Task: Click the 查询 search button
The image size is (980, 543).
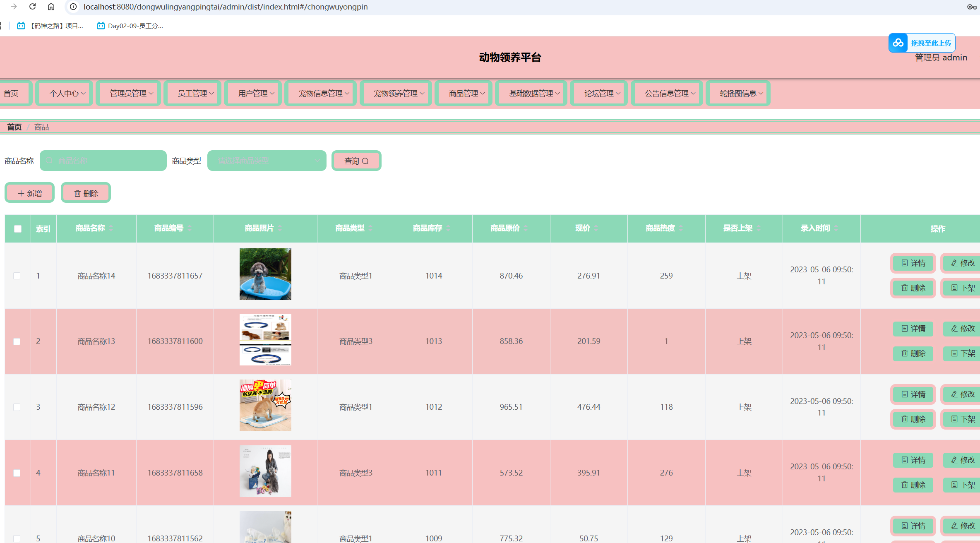Action: [x=356, y=161]
